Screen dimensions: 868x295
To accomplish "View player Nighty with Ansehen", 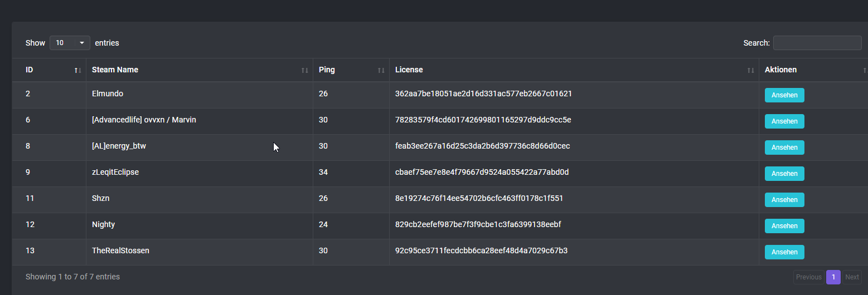I will (784, 226).
